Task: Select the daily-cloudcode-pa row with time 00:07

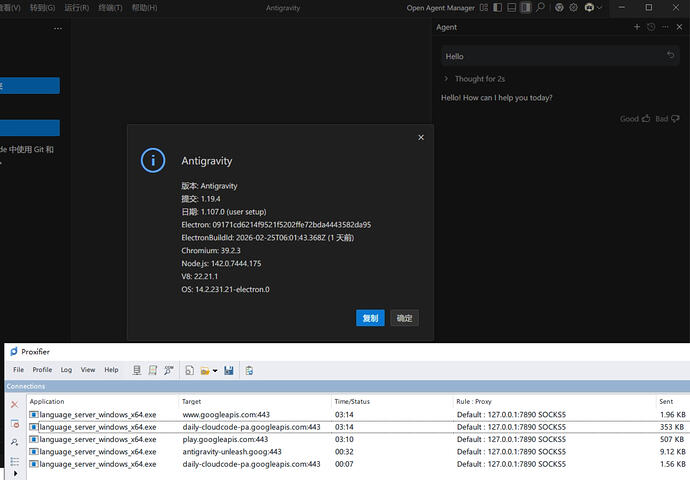Action: pos(358,464)
